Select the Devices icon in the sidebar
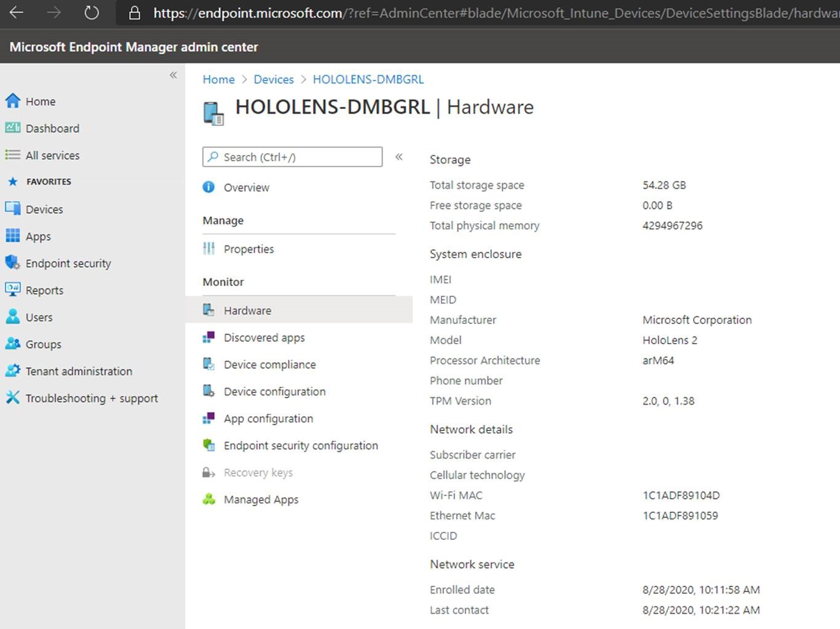The width and height of the screenshot is (840, 629). [13, 208]
